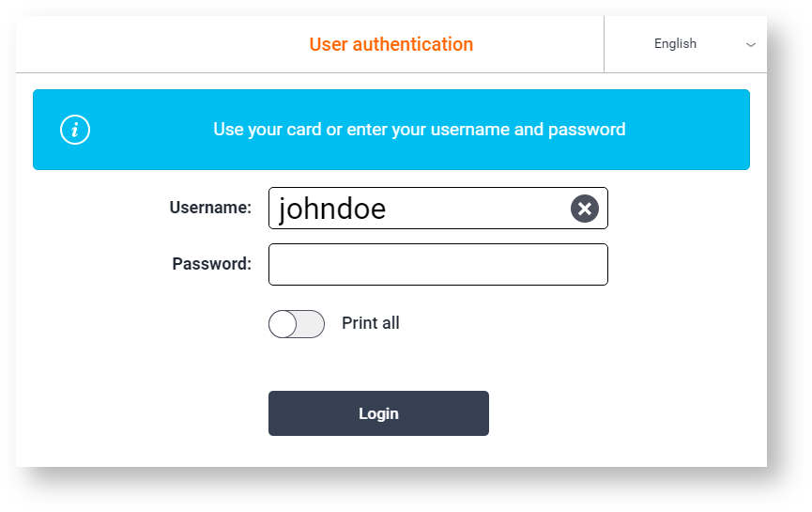
Task: Click the Password label
Action: point(211,264)
